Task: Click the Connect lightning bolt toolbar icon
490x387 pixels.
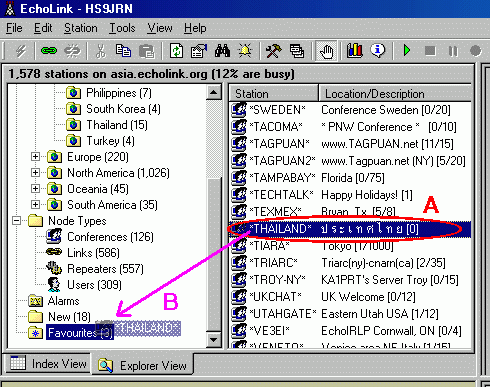Action: point(21,51)
